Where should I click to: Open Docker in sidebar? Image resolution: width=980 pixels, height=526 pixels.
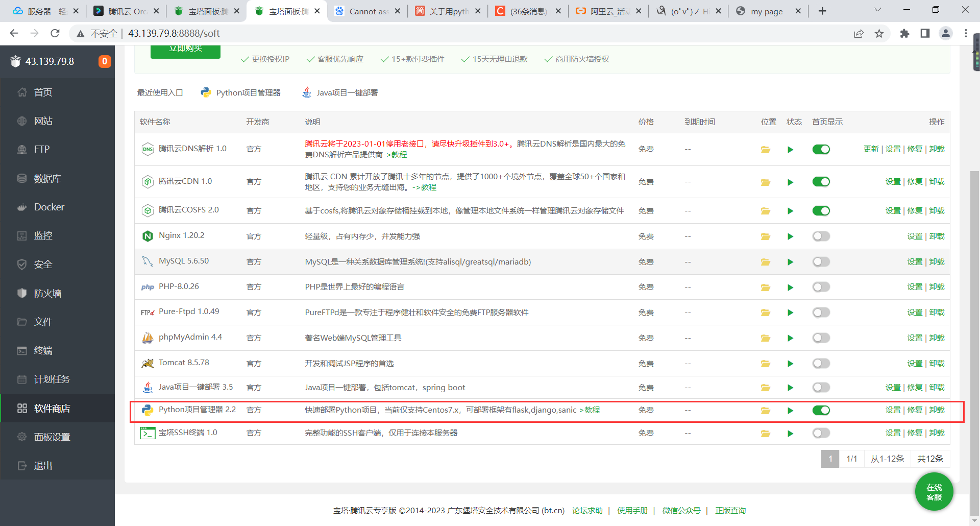pos(49,207)
